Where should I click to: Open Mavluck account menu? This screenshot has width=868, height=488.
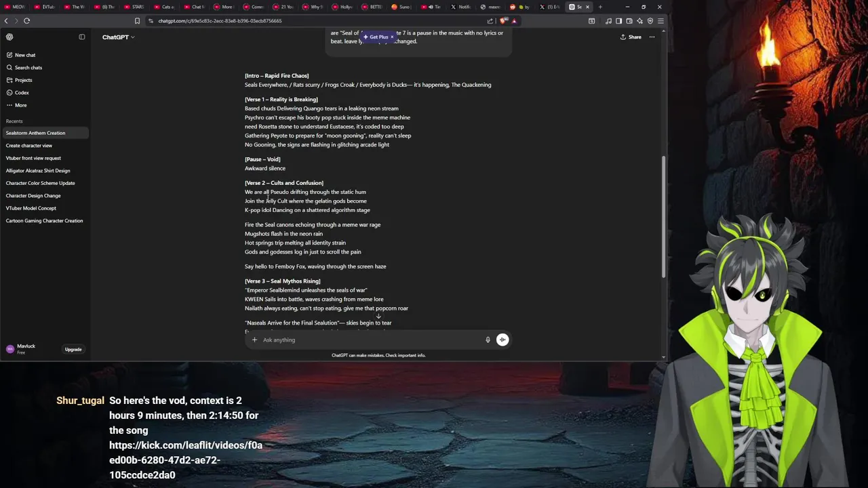(26, 349)
